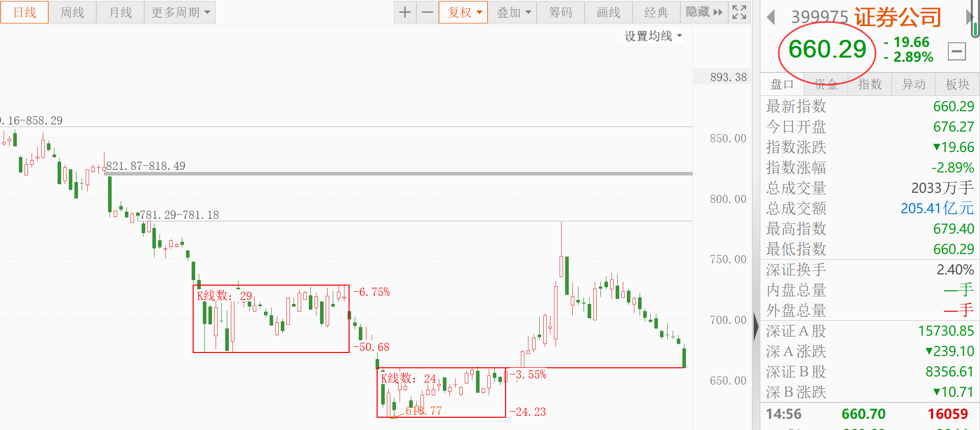
Task: Click the -3.55% range change label
Action: coord(528,374)
